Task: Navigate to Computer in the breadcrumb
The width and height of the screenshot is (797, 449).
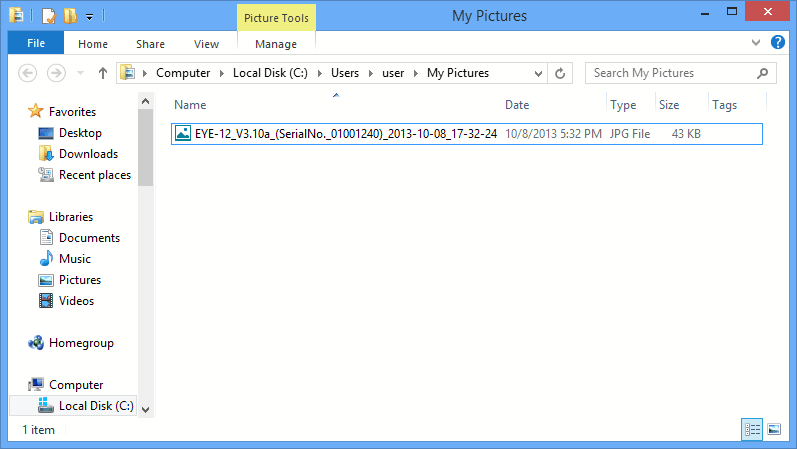Action: click(183, 73)
